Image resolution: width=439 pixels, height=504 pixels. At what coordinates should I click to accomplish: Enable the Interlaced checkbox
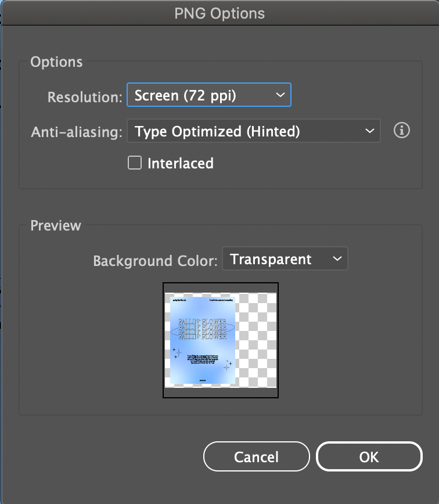[135, 163]
